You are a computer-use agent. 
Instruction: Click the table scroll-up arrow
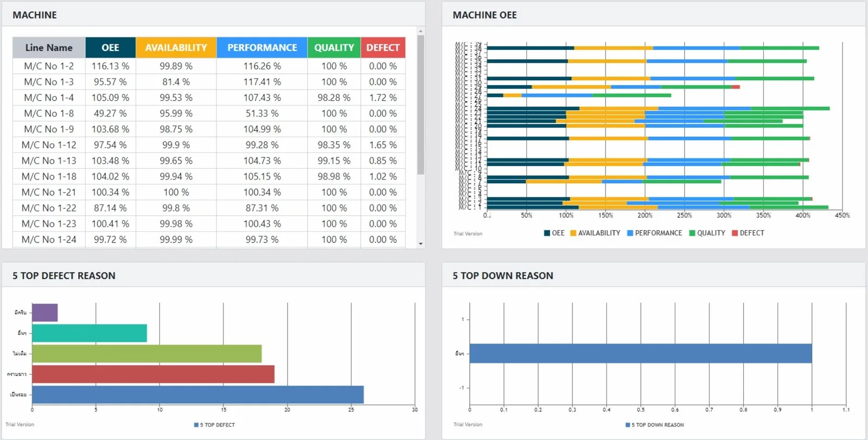(x=420, y=31)
